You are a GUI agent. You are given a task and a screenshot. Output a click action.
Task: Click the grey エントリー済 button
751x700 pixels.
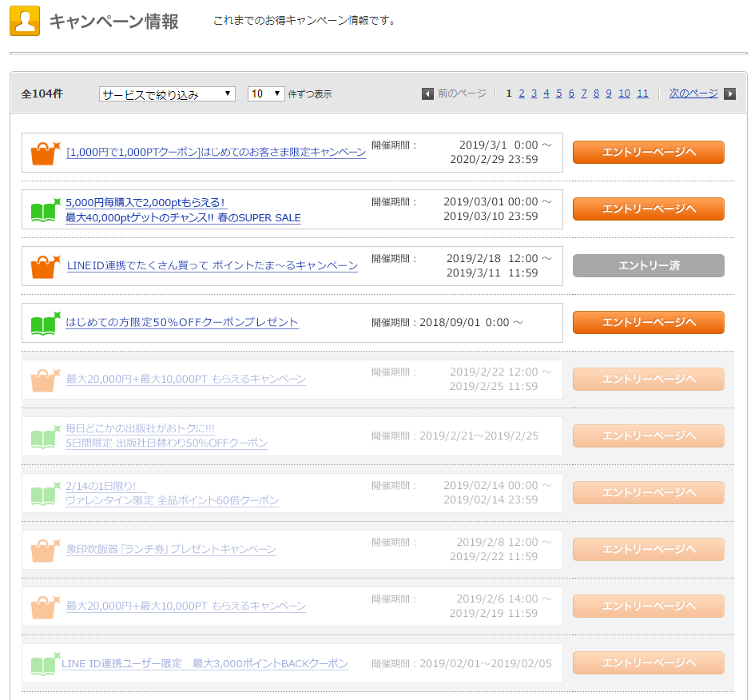(x=648, y=266)
